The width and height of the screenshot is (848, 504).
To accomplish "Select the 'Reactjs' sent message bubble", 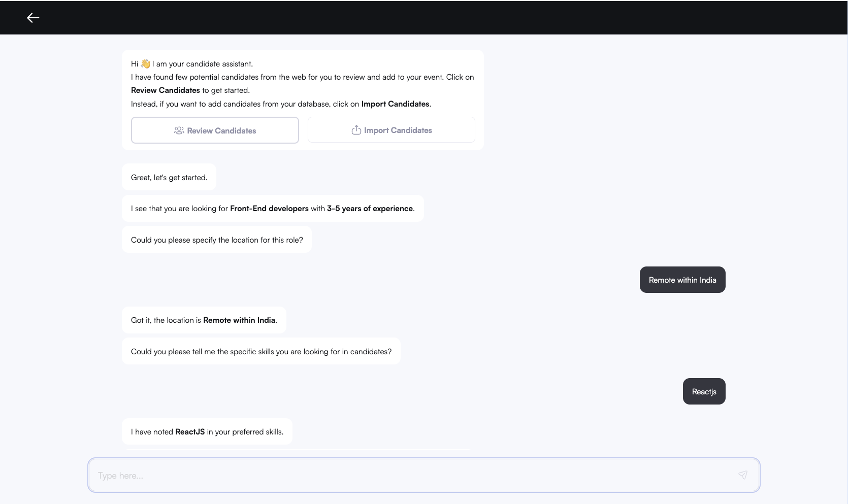I will (x=704, y=391).
